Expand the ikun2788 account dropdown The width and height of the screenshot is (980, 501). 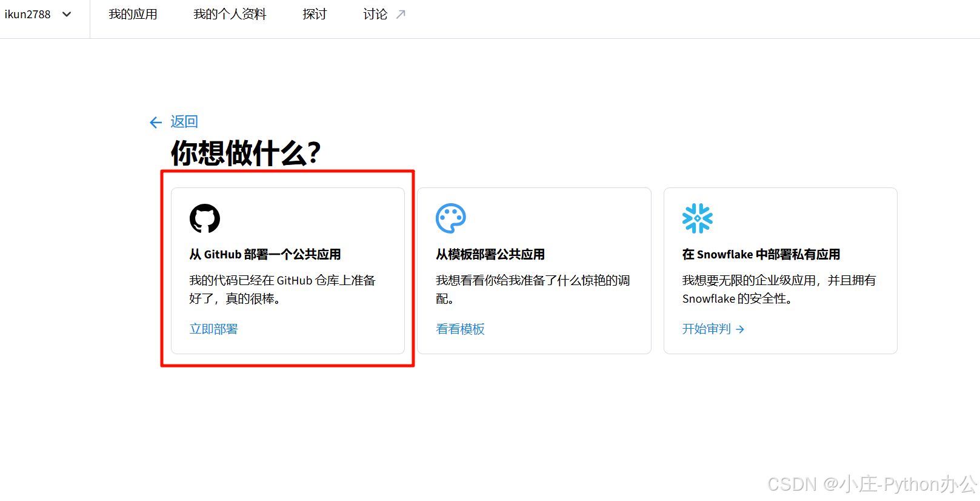38,14
